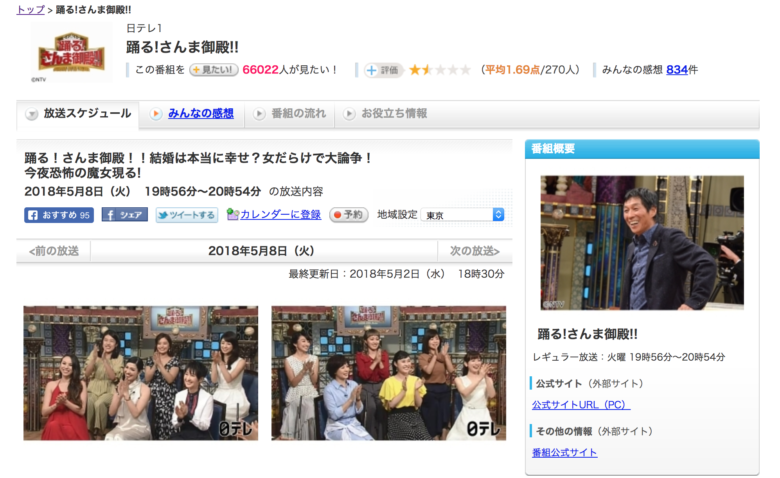Click the 日テレ1 channel label

[x=144, y=28]
